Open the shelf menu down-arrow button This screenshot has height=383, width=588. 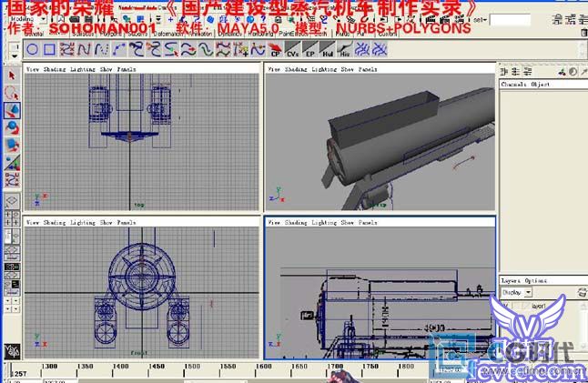click(14, 56)
